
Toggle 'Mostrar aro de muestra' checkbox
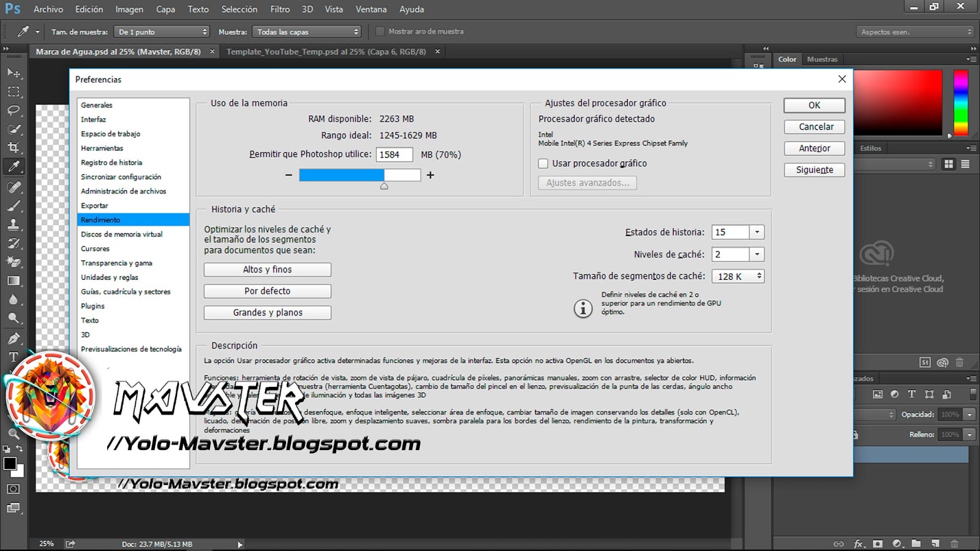(x=380, y=31)
